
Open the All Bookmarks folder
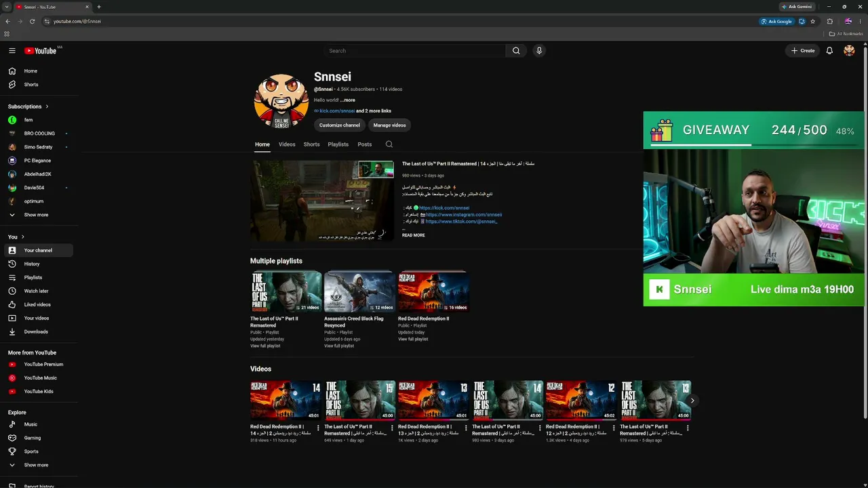pos(846,34)
